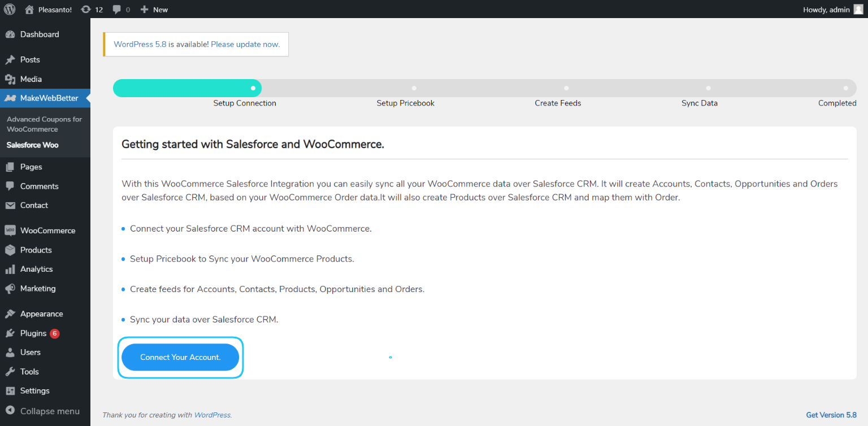Click the Sync your data over Salesforce bullet
The image size is (868, 426).
click(x=204, y=319)
